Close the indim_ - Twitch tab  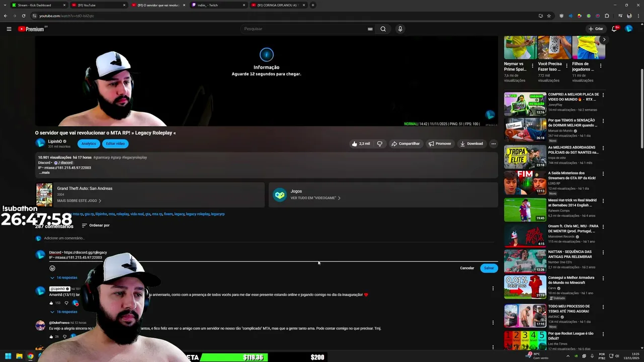[x=244, y=5]
